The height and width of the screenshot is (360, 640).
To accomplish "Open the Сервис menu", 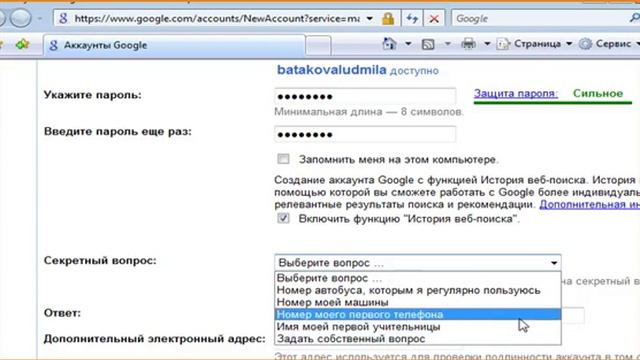I will [x=610, y=44].
